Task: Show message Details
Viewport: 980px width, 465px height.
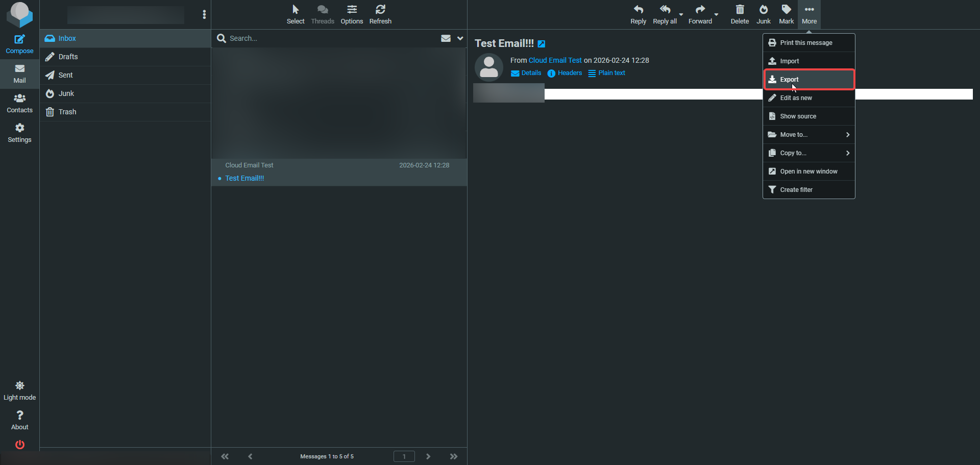Action: tap(526, 73)
